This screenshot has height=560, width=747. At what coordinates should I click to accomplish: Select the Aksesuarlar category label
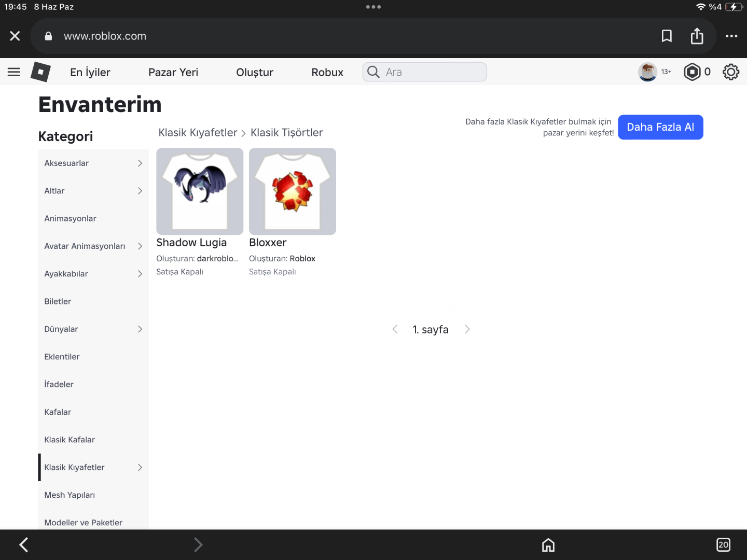coord(66,163)
